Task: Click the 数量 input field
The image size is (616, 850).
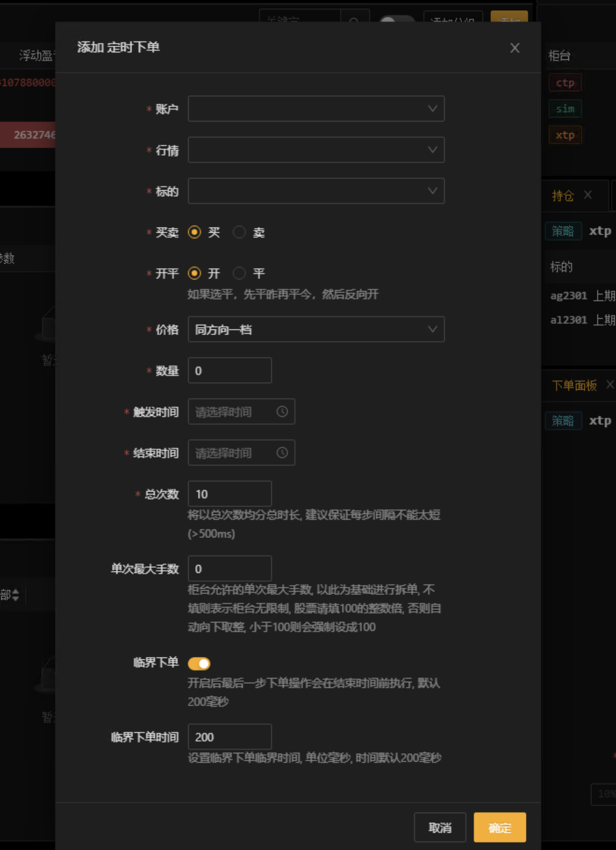Action: [229, 370]
